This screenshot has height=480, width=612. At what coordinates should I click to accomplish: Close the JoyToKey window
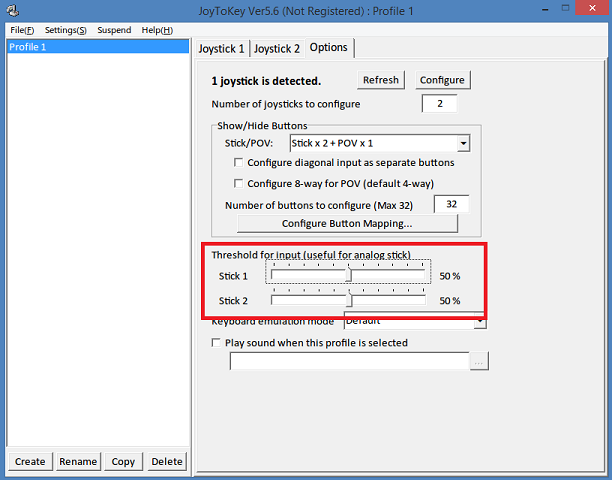(592, 8)
